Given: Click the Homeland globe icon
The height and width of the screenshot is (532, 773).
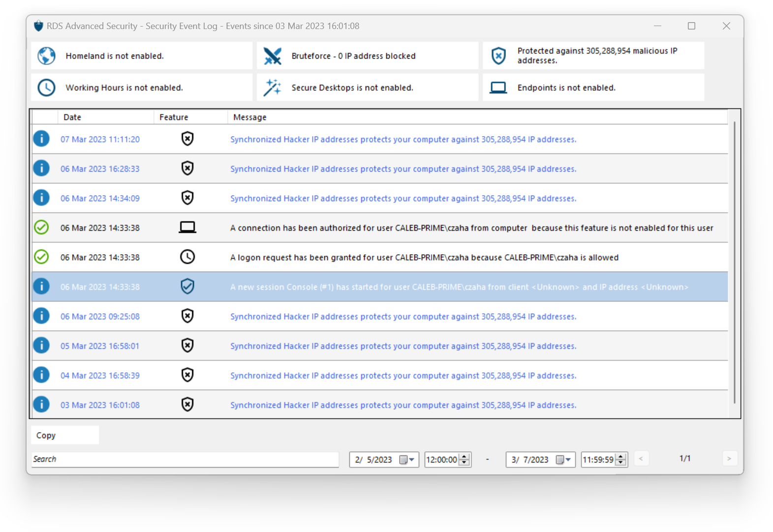Looking at the screenshot, I should point(47,56).
